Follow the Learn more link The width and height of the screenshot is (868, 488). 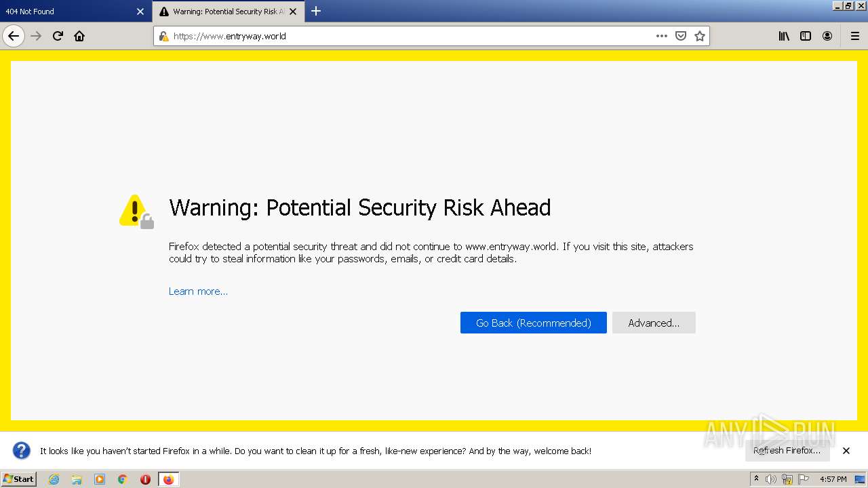pos(198,291)
